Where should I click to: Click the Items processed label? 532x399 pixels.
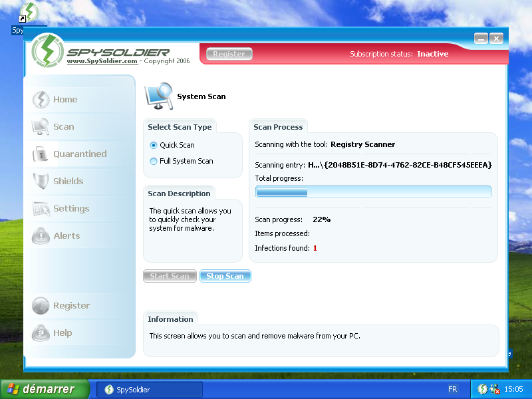coord(282,234)
